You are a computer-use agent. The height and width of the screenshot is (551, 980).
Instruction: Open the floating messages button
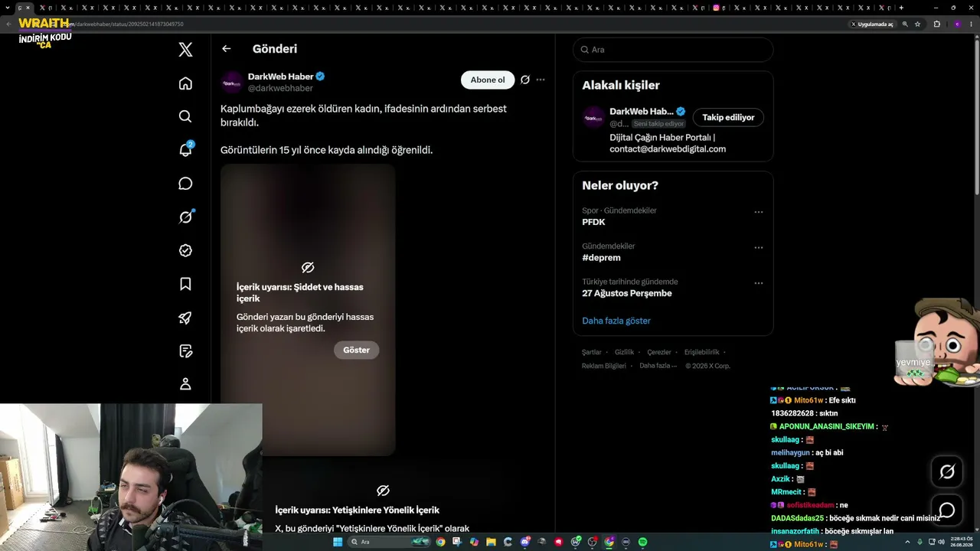947,510
